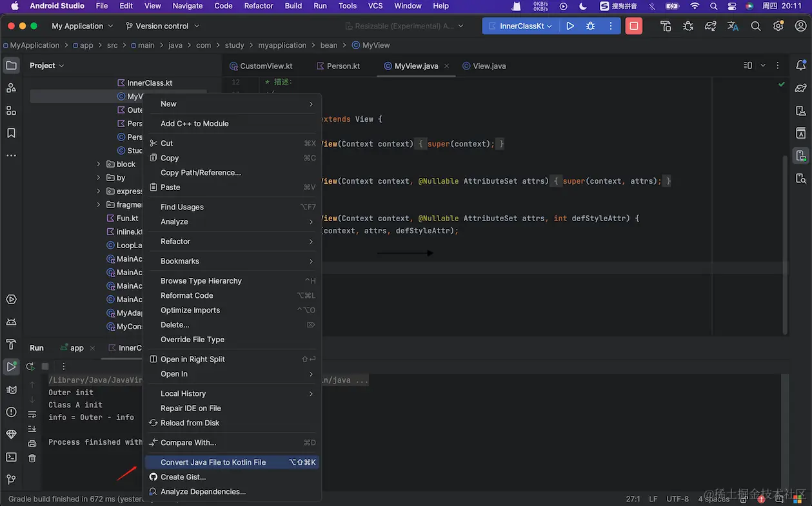The height and width of the screenshot is (506, 812).
Task: Run InnerClassKt with the play button
Action: [x=570, y=26]
